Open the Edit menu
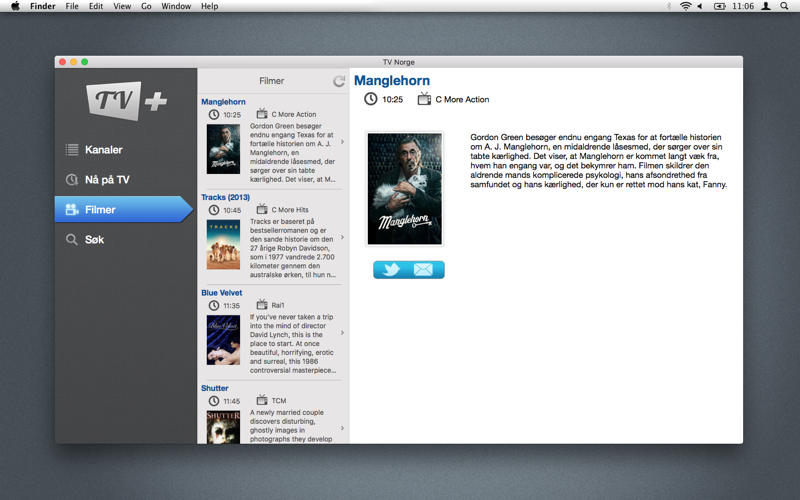The image size is (800, 500). [x=96, y=6]
